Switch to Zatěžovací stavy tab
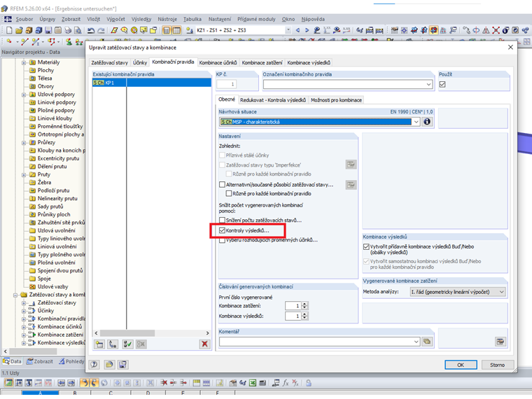 pyautogui.click(x=109, y=62)
